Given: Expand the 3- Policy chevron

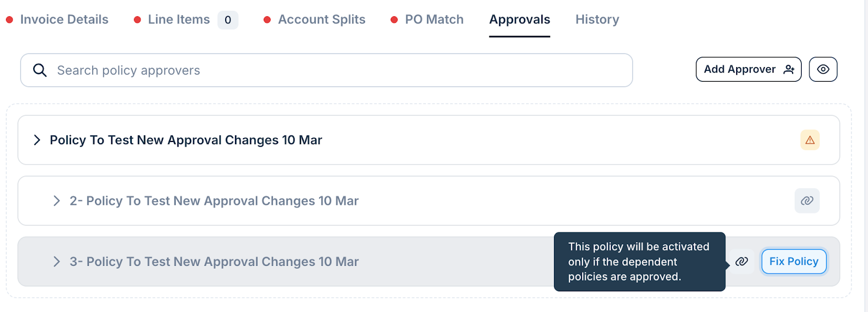Looking at the screenshot, I should click(x=56, y=262).
